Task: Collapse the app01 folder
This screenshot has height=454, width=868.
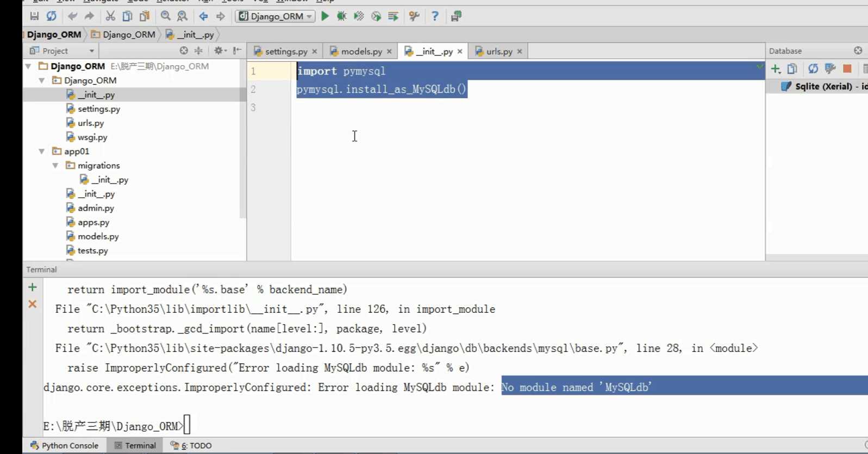Action: 42,152
